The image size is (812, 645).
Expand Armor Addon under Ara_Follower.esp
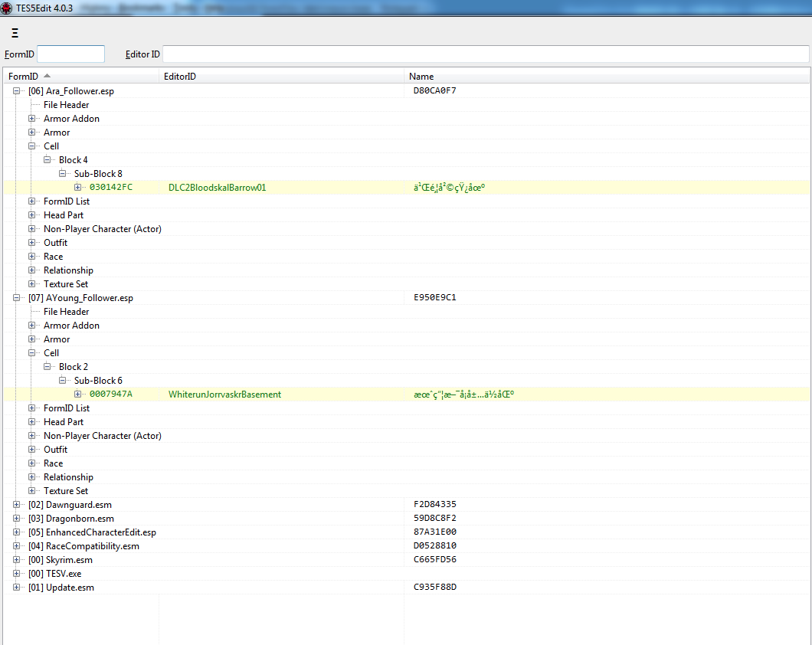click(31, 119)
